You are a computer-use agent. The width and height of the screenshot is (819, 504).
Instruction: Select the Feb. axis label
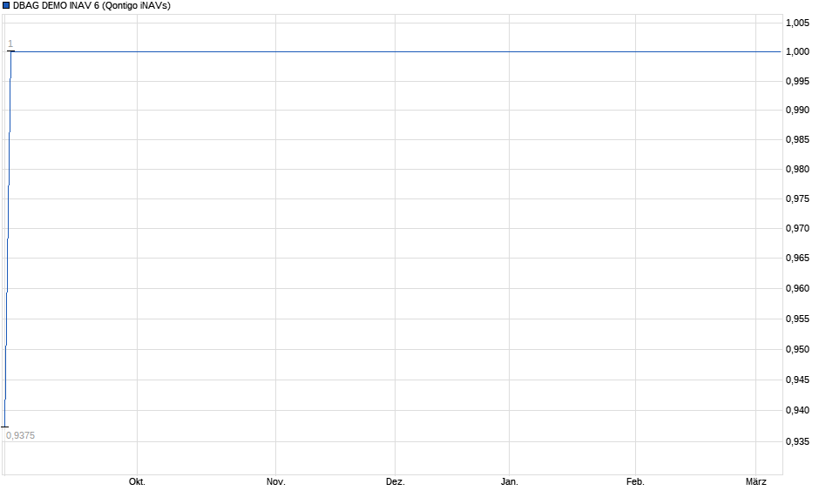click(634, 480)
